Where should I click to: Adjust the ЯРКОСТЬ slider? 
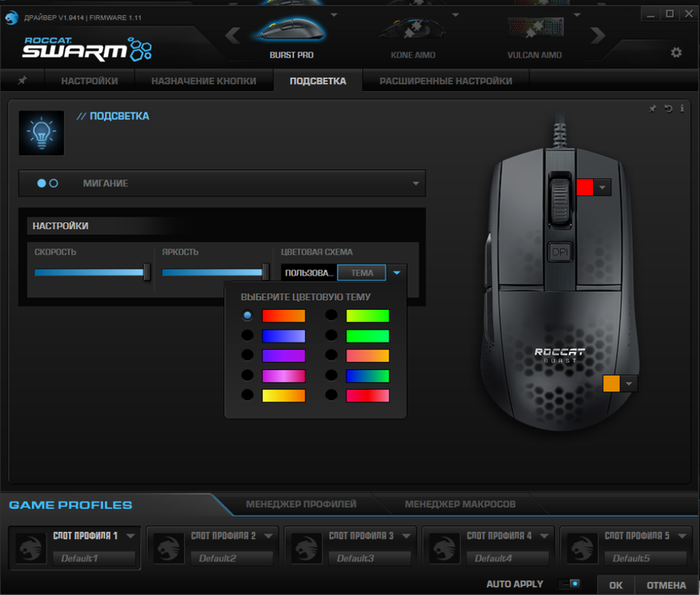pos(216,272)
